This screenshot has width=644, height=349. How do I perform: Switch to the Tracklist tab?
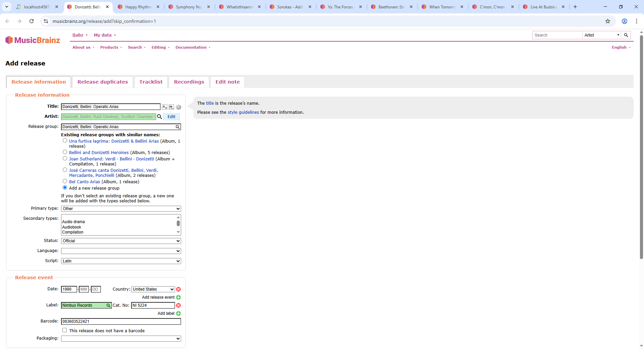(x=151, y=82)
